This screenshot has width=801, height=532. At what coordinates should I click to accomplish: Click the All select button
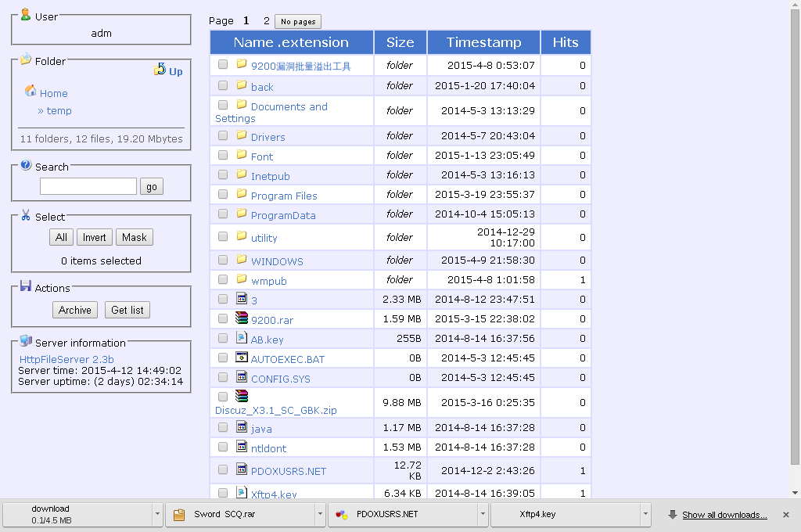(61, 238)
